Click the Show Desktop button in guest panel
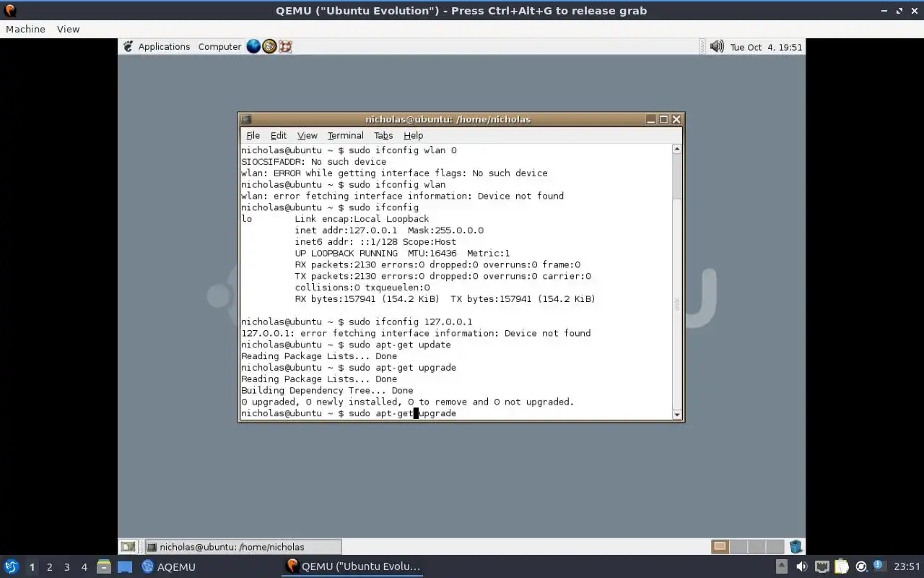This screenshot has width=924, height=578. point(128,547)
